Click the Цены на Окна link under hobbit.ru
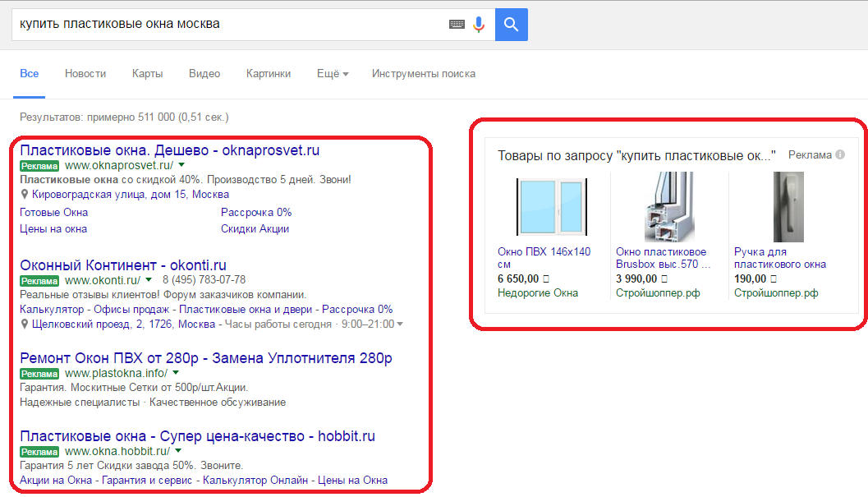Image resolution: width=868 pixels, height=497 pixels. (x=352, y=481)
